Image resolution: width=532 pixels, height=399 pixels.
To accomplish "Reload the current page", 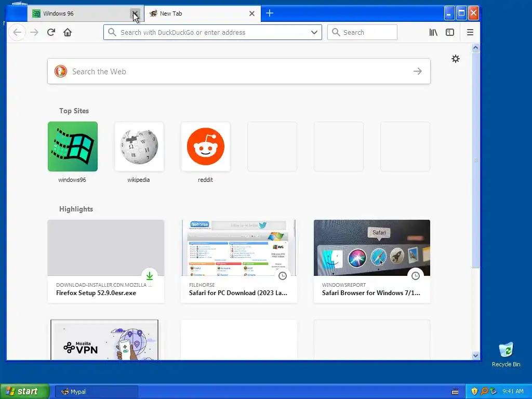I will click(x=51, y=32).
